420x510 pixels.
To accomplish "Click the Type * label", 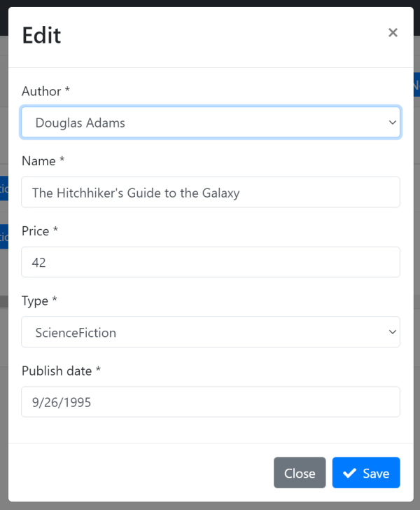I will pyautogui.click(x=39, y=301).
